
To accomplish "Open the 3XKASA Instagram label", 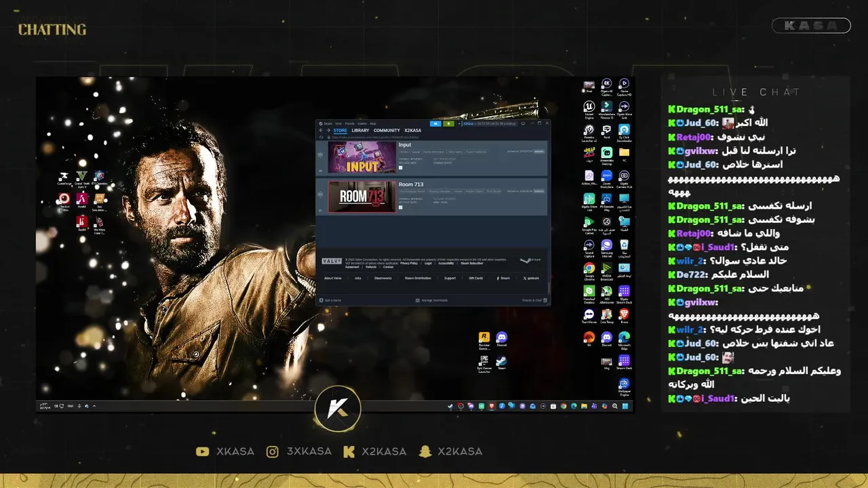I will [x=309, y=451].
